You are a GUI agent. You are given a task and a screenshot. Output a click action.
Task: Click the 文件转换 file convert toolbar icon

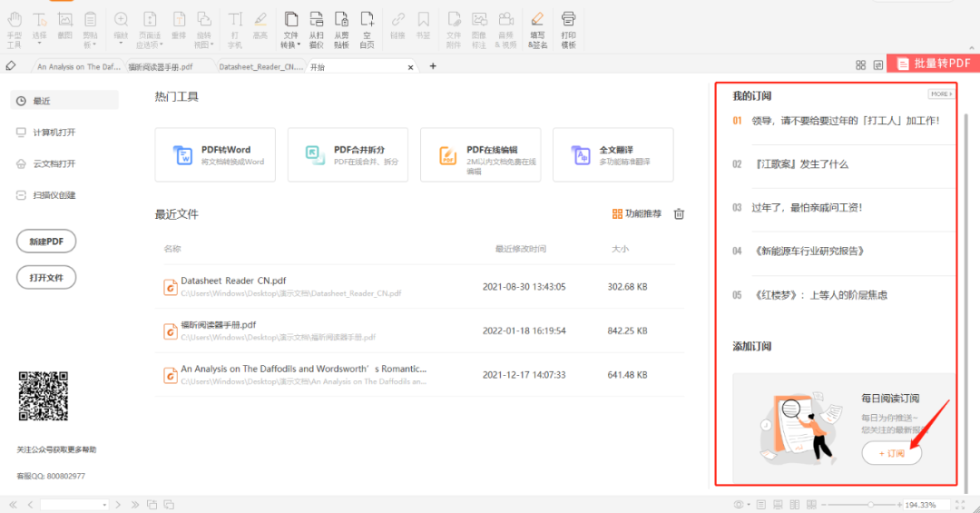[290, 25]
